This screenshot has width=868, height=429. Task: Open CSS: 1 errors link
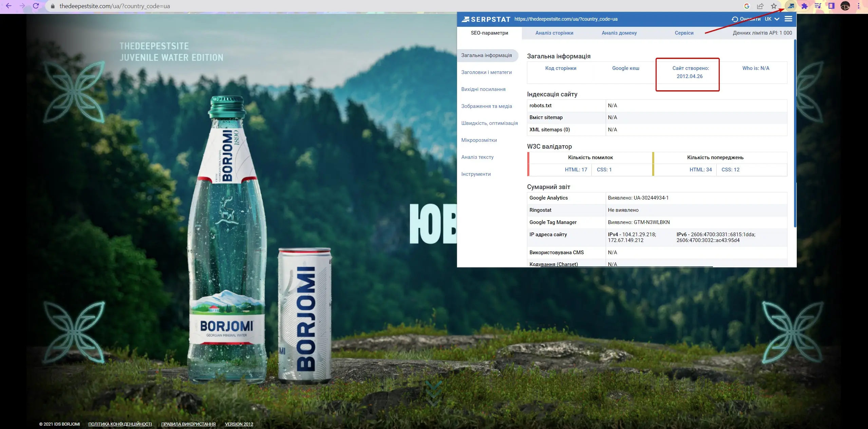[604, 170]
